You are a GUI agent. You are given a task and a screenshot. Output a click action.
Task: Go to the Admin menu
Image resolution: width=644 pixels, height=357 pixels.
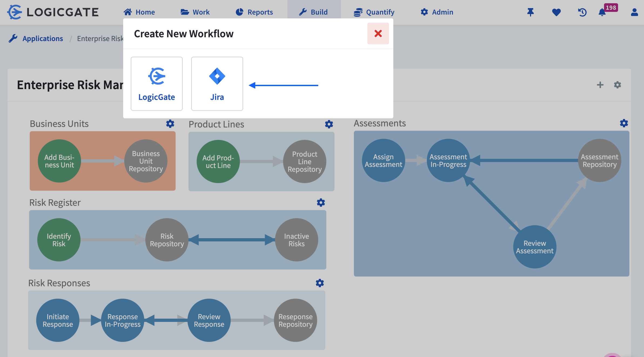coord(437,12)
